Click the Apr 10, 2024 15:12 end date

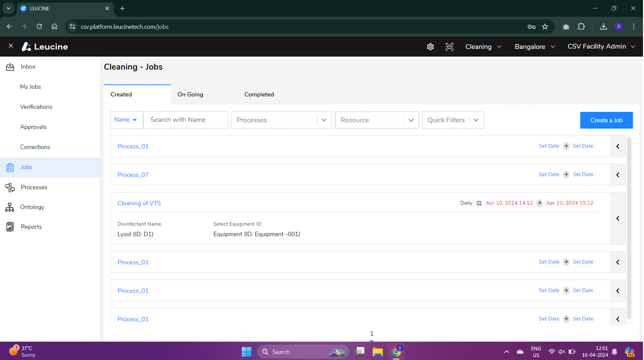pos(570,203)
